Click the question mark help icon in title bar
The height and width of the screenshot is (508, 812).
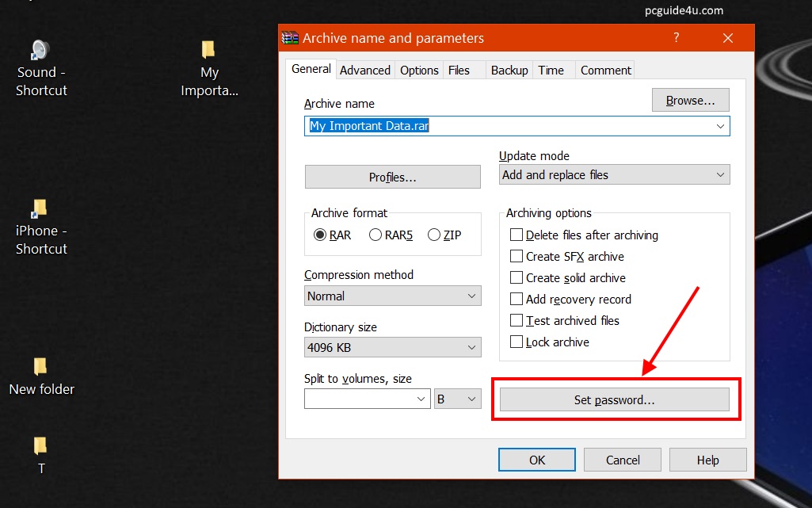coord(676,38)
